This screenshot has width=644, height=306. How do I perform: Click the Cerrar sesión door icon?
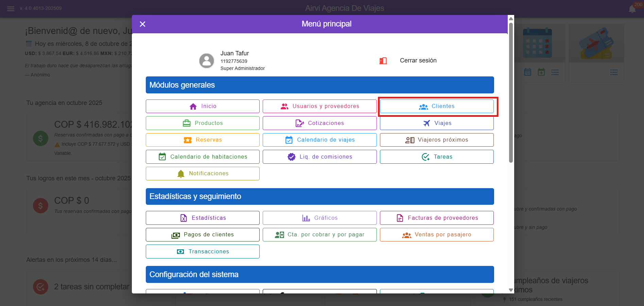[x=383, y=61]
